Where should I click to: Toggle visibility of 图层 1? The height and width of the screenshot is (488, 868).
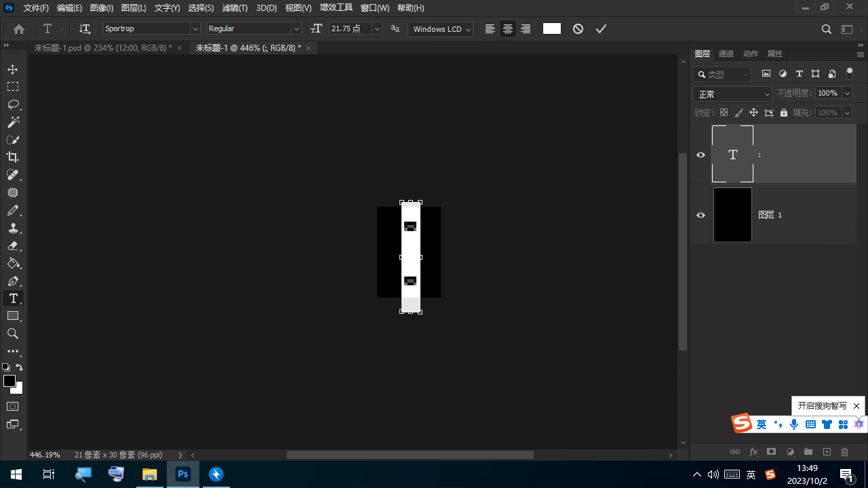point(701,215)
